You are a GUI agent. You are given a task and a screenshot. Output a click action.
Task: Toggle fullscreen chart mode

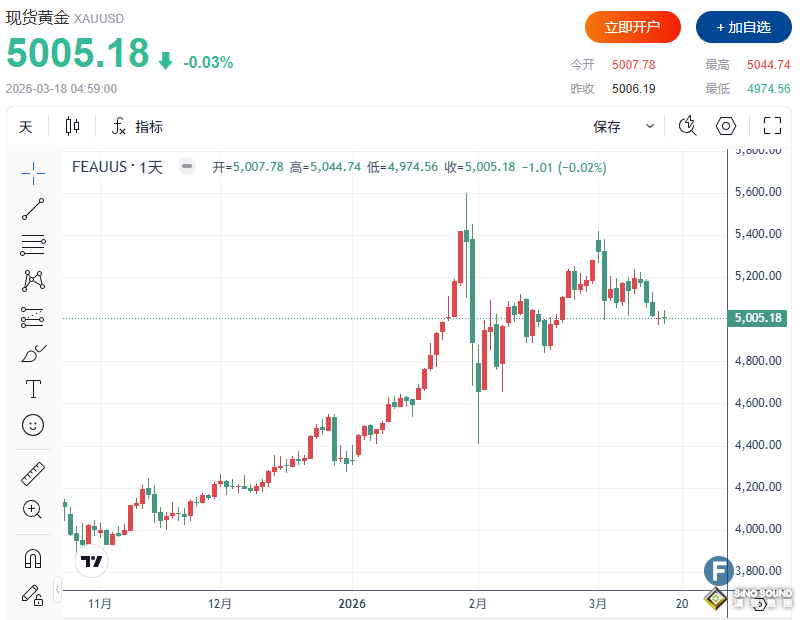point(771,126)
